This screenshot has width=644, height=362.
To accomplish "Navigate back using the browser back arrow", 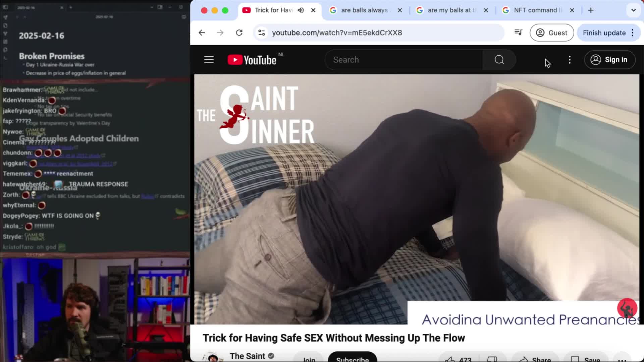I will pos(201,33).
